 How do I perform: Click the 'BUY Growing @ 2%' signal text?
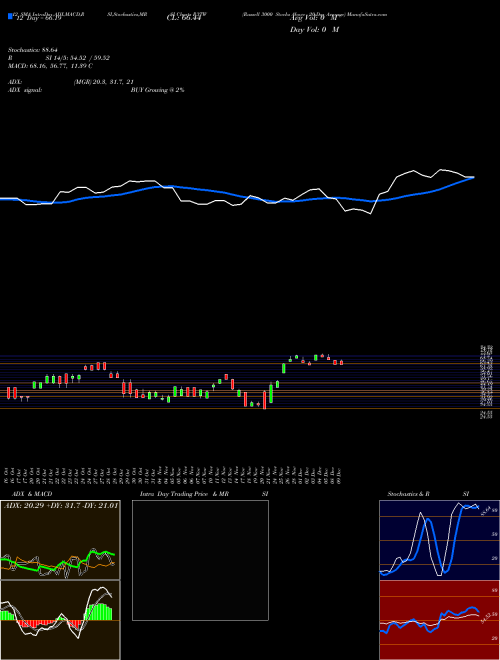[157, 90]
